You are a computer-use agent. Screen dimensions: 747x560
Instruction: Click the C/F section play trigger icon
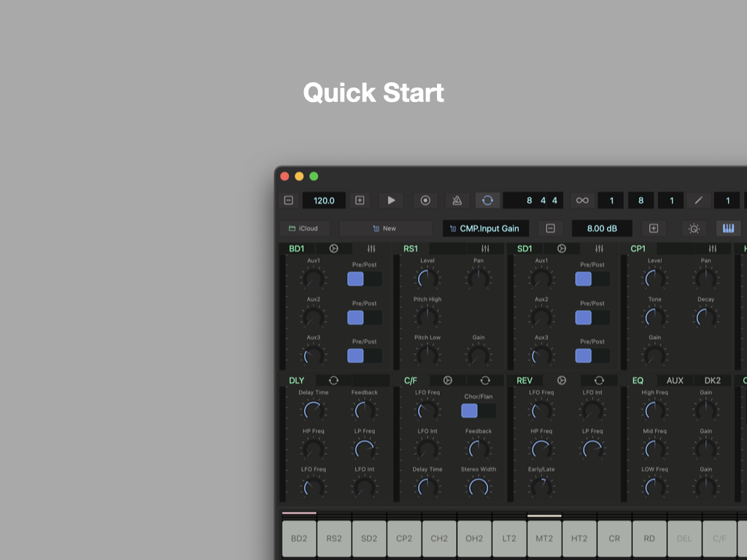(447, 381)
